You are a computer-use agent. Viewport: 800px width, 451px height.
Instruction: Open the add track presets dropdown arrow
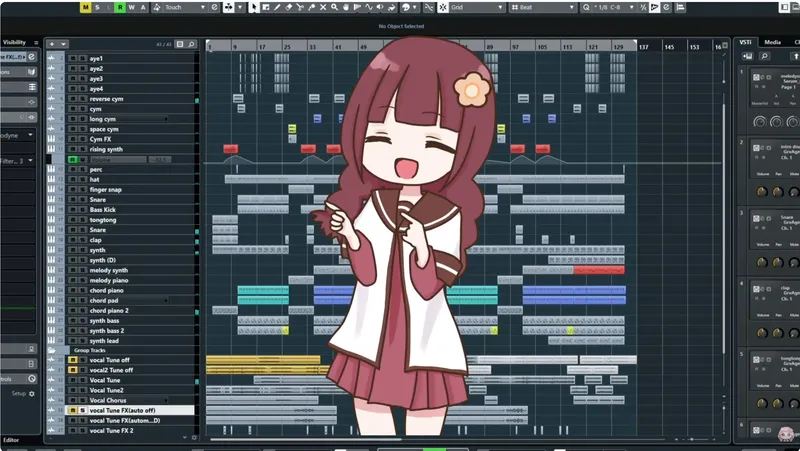pyautogui.click(x=63, y=44)
